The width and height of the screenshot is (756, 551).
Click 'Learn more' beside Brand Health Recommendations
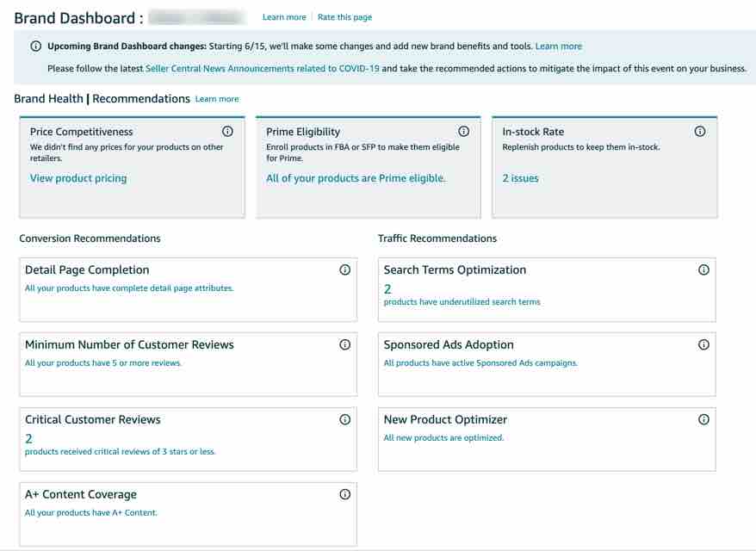pyautogui.click(x=217, y=99)
